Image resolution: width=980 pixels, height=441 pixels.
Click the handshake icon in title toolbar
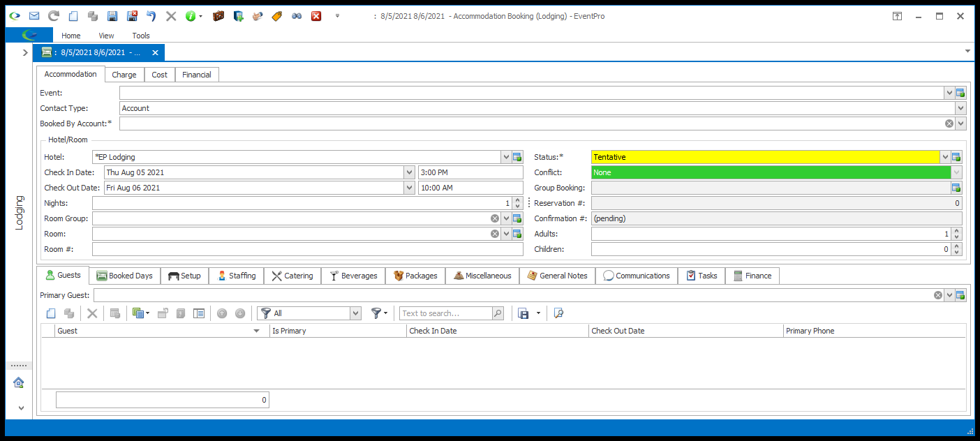[x=258, y=16]
